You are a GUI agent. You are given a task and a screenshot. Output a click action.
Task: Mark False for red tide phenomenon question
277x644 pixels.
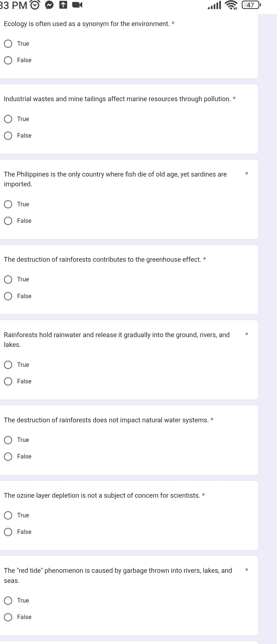click(x=8, y=617)
